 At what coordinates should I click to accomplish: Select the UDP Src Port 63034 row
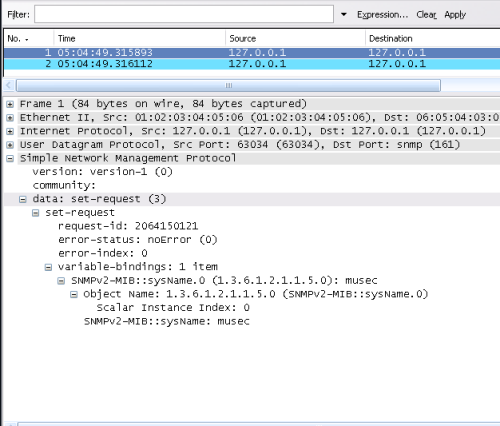pyautogui.click(x=240, y=145)
